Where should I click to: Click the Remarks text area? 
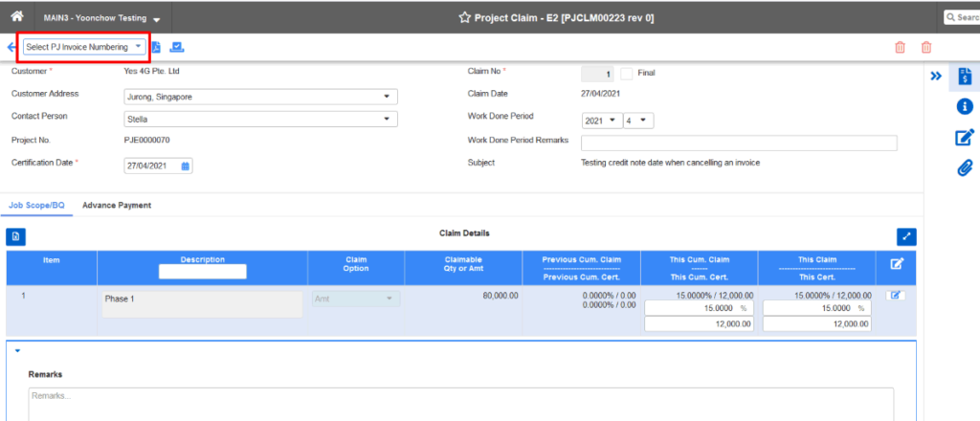click(x=461, y=405)
